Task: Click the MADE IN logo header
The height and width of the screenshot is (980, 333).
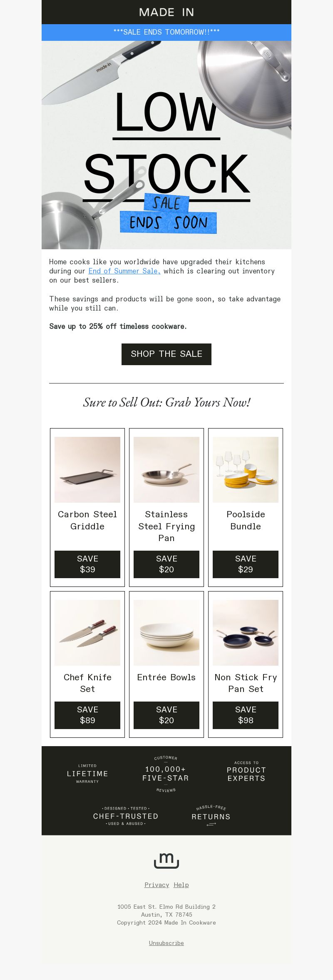Action: [166, 12]
